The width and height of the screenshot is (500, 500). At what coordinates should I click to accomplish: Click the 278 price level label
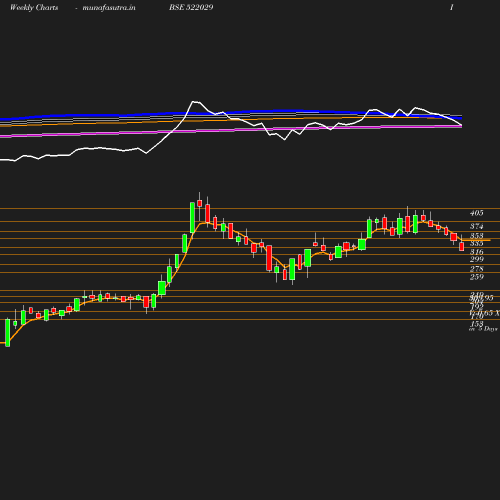(x=477, y=269)
